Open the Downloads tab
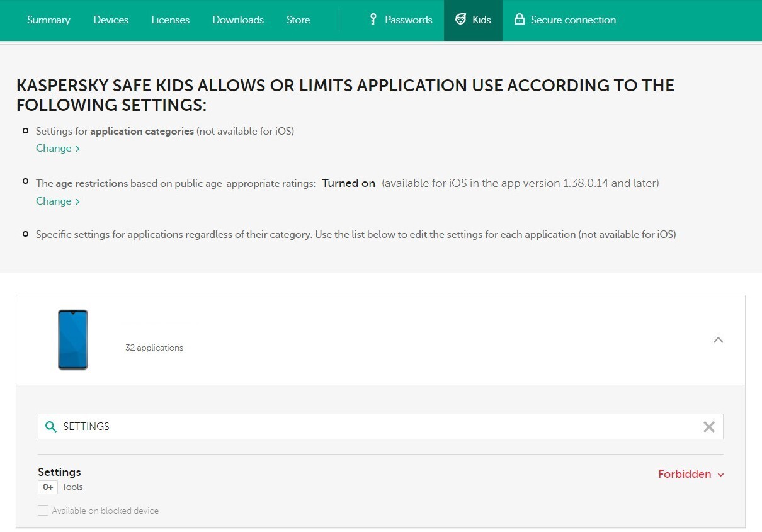This screenshot has height=532, width=762. [x=238, y=20]
